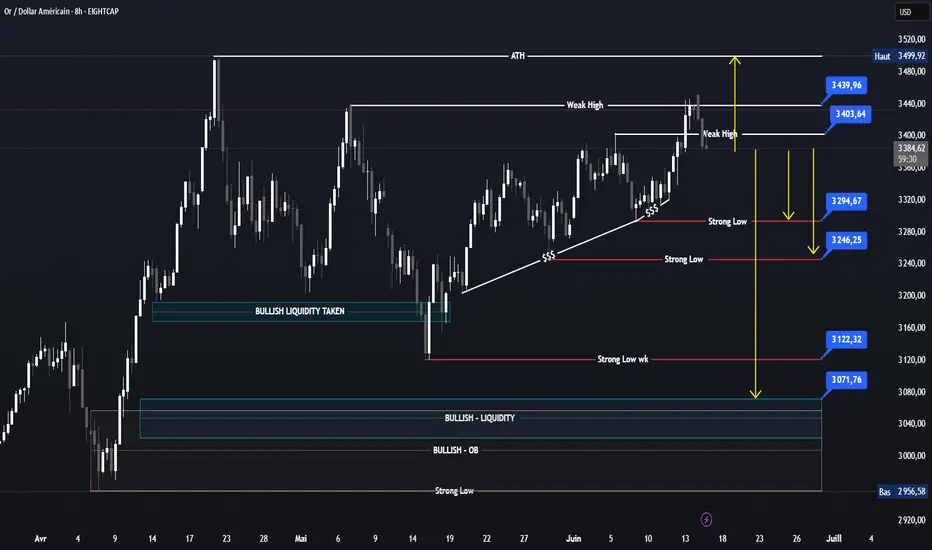This screenshot has width=932, height=550.
Task: Select Weak High label on the 3 439,96 line
Action: click(x=585, y=105)
